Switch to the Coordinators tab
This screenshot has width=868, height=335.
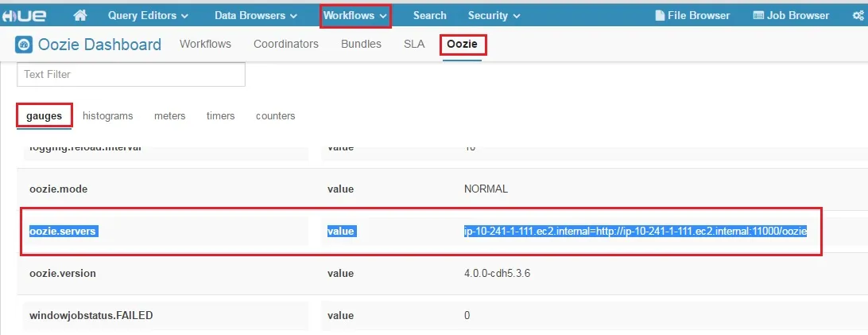point(286,44)
